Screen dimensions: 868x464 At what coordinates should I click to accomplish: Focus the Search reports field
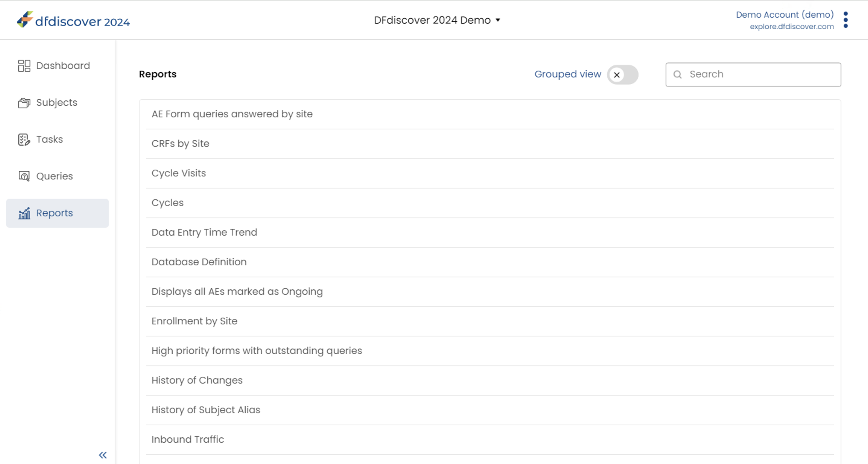point(753,75)
